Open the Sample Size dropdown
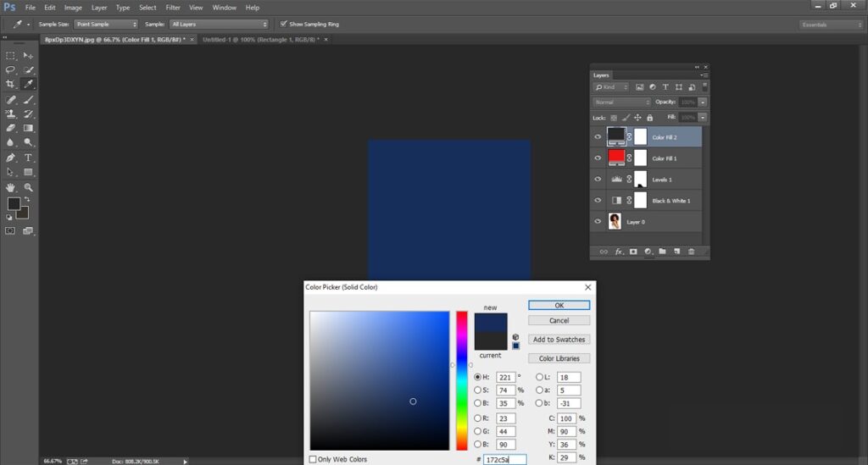Viewport: 868px width, 465px height. pyautogui.click(x=106, y=25)
